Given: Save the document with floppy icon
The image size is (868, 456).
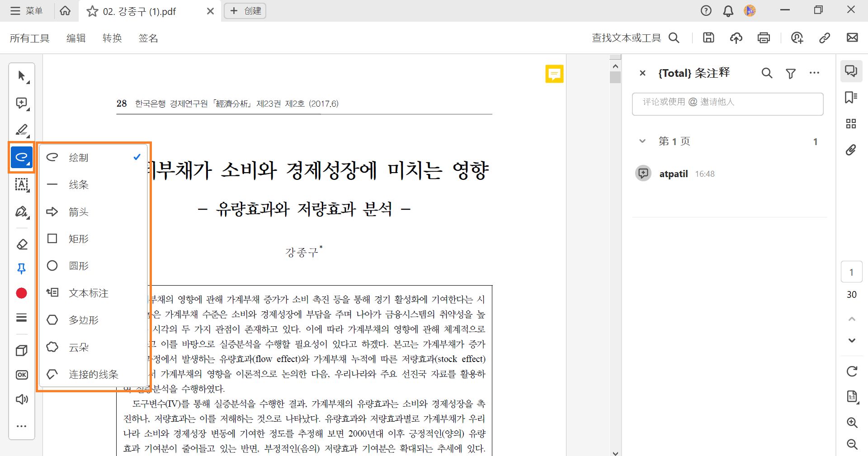Looking at the screenshot, I should tap(708, 38).
